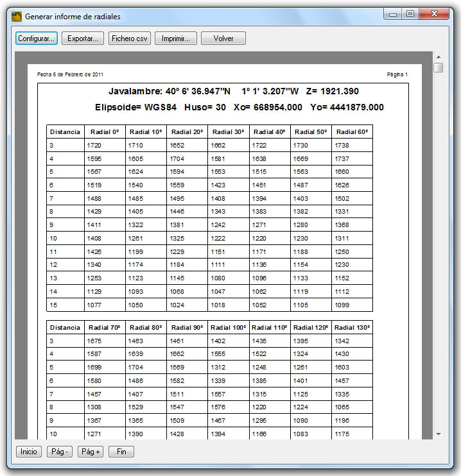Click the 'Radial 100º' column header
461x476 pixels.
228,328
